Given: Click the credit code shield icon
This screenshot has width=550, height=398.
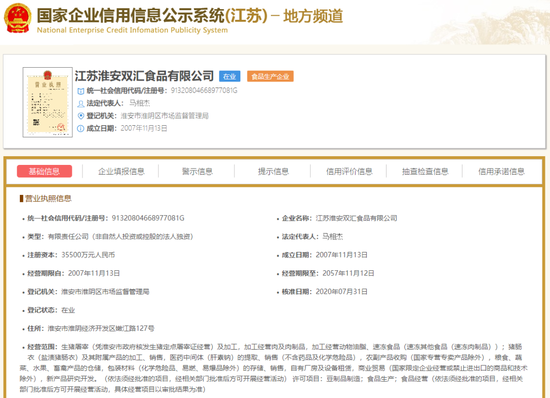Looking at the screenshot, I should coord(81,91).
